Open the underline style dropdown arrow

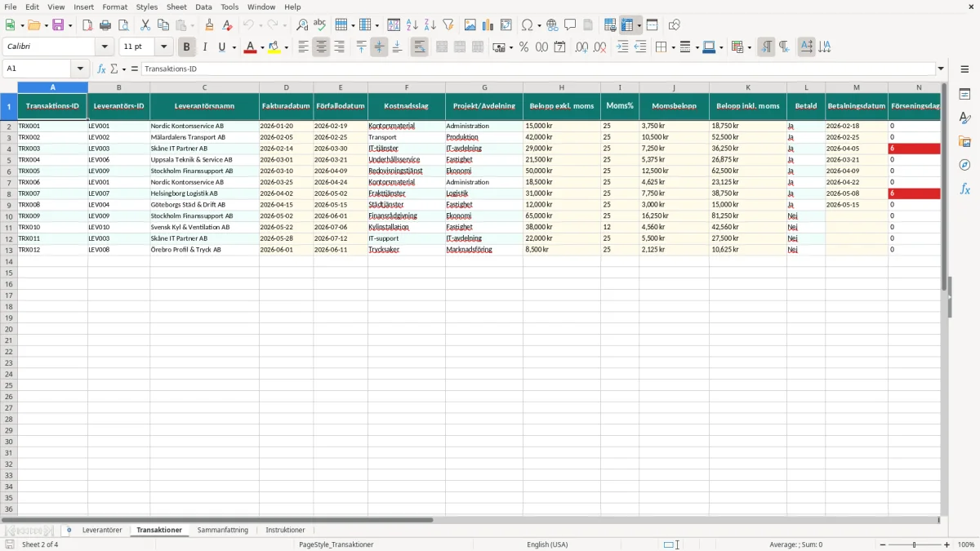pos(234,47)
